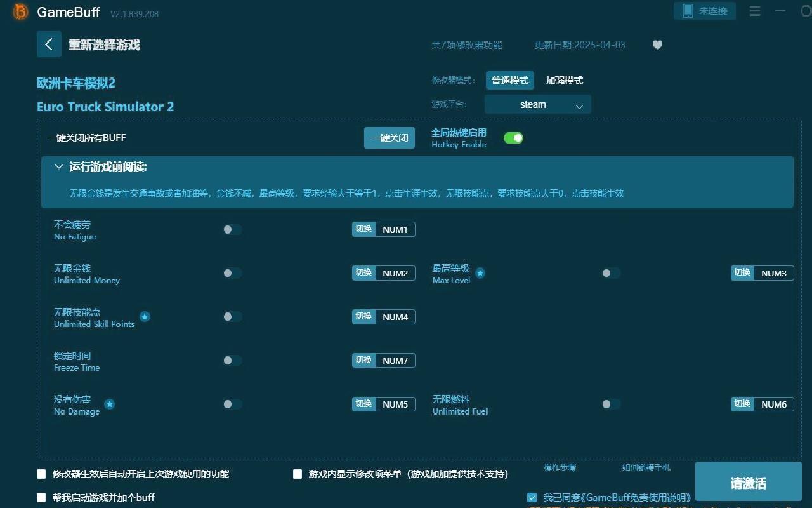Click the NUM3 hotkey field
Image resolution: width=812 pixels, height=508 pixels.
point(774,273)
